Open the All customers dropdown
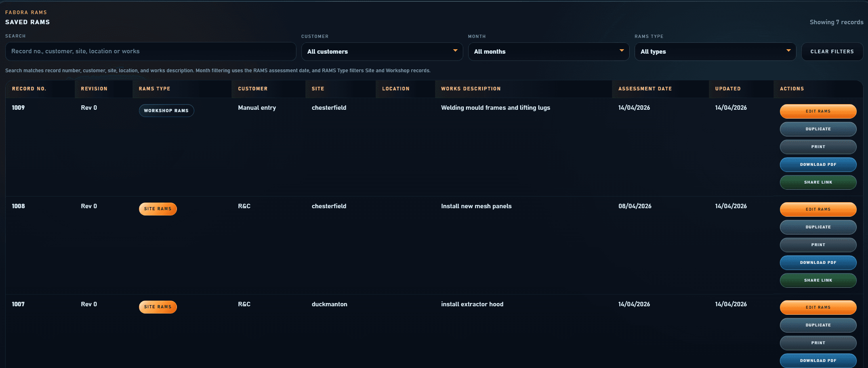This screenshot has width=868, height=368. point(382,52)
